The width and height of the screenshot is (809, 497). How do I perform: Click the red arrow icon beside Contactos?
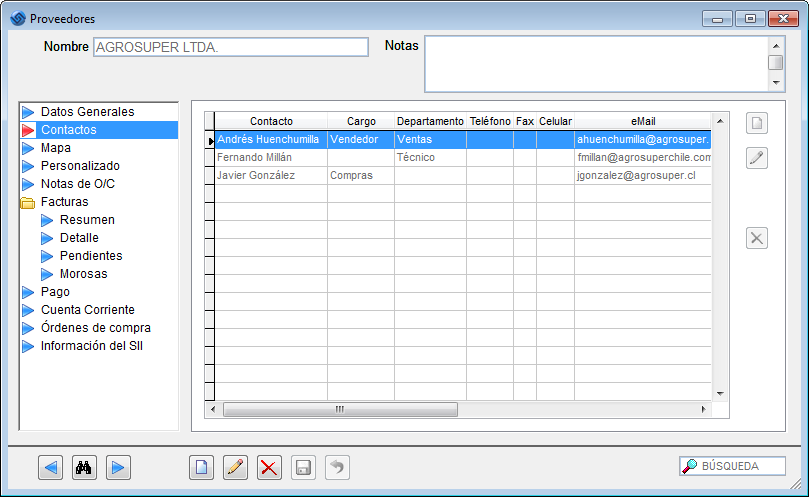pyautogui.click(x=28, y=130)
